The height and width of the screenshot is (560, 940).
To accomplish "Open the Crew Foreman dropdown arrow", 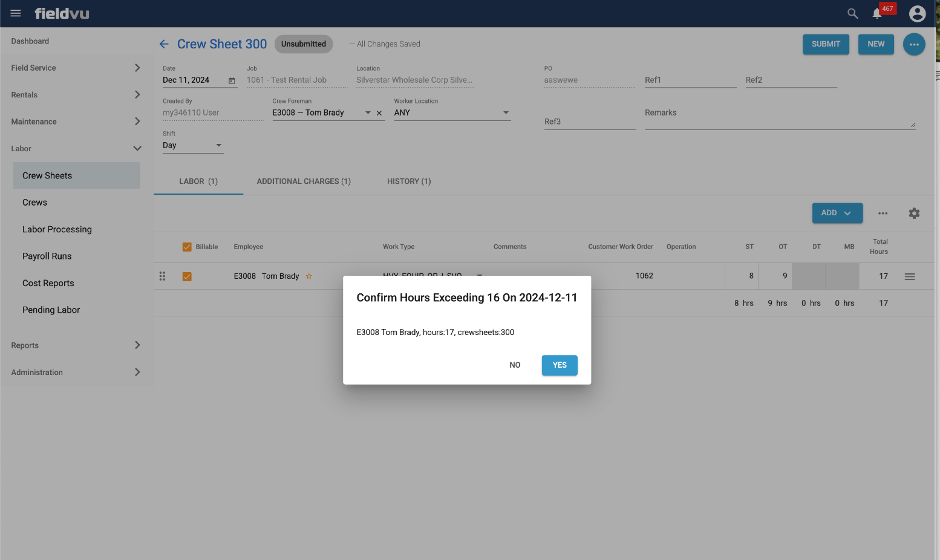I will point(368,113).
